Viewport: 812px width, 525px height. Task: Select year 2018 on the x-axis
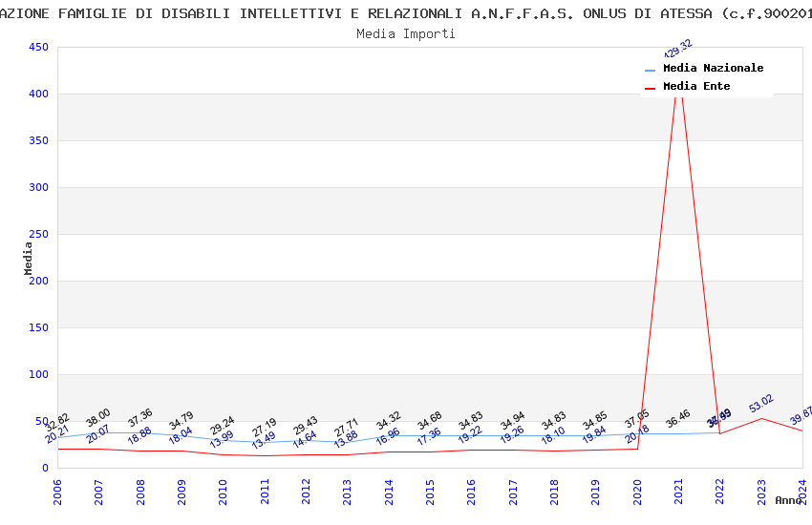[x=555, y=492]
